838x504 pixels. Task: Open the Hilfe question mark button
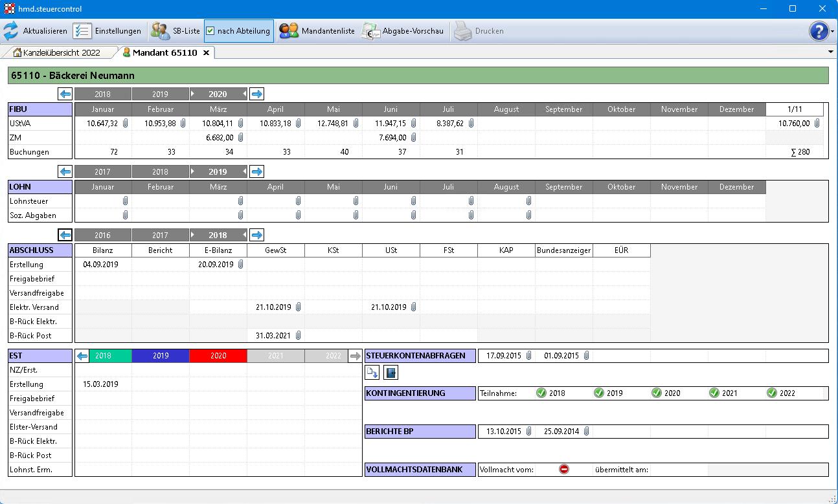coord(819,31)
